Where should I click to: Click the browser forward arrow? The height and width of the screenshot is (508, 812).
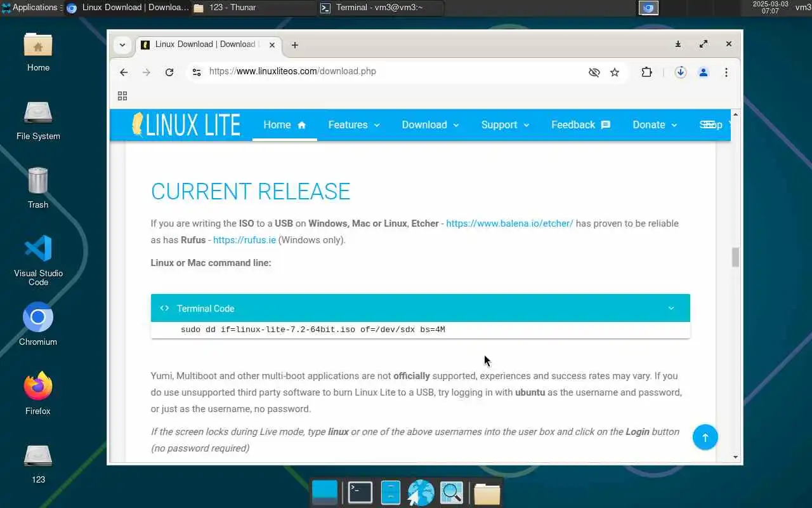147,72
